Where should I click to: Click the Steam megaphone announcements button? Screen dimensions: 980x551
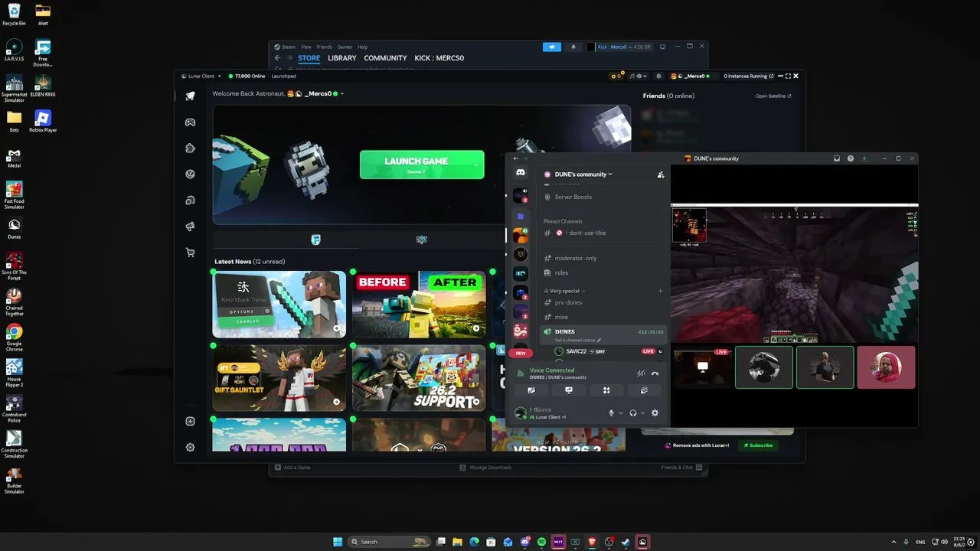552,47
